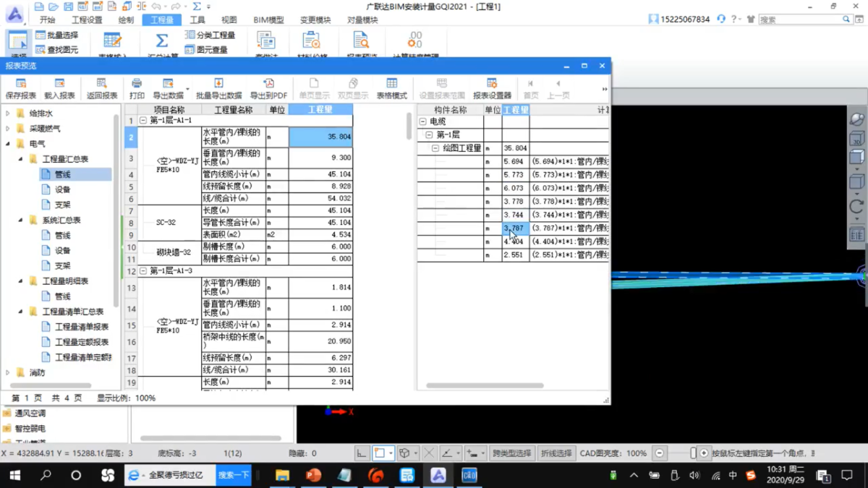
Task: Click the 3D view cube icon on right sidebar
Action: 856,138
